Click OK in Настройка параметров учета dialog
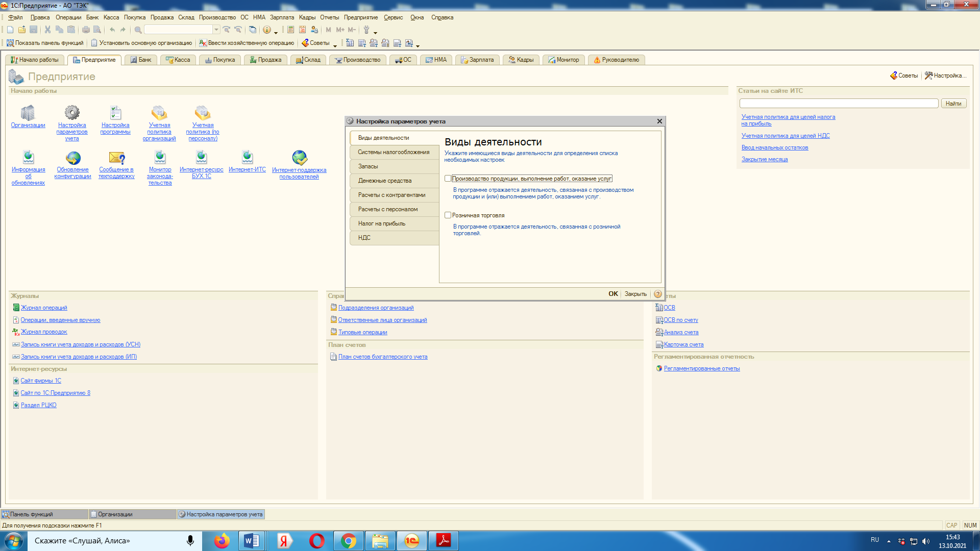Image resolution: width=980 pixels, height=551 pixels. pos(613,294)
